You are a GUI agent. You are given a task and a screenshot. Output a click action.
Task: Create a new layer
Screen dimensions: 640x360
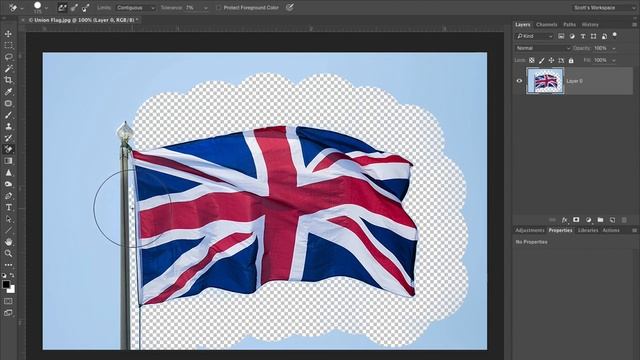coord(612,220)
